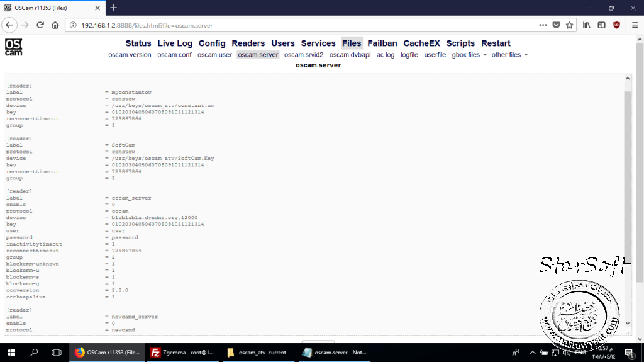Open the Windows Start menu

point(11,353)
